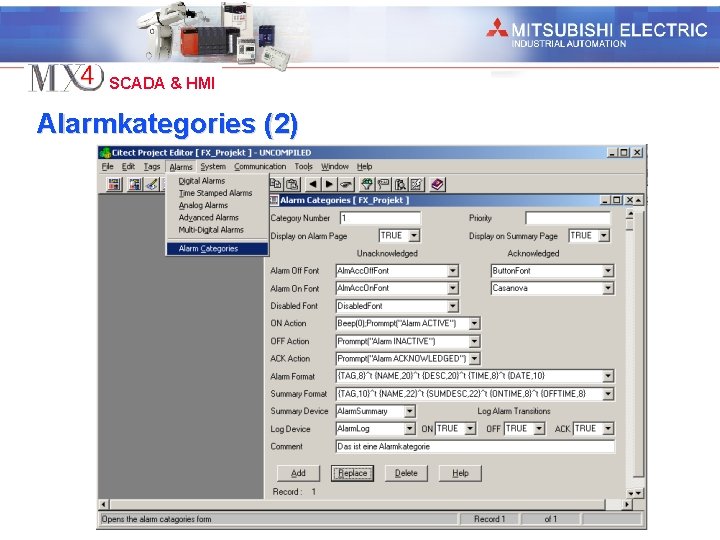The image size is (720, 540).
Task: Select Advanced Alarms menu entry
Action: tap(217, 218)
